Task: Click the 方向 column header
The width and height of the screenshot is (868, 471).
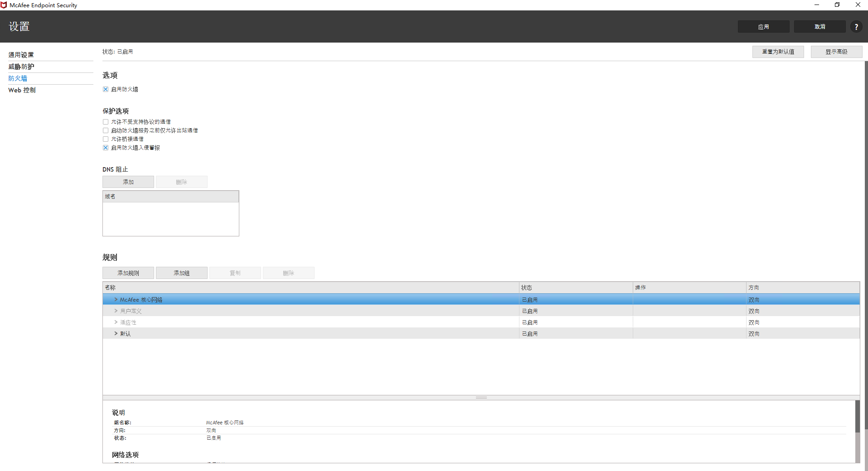Action: click(803, 288)
